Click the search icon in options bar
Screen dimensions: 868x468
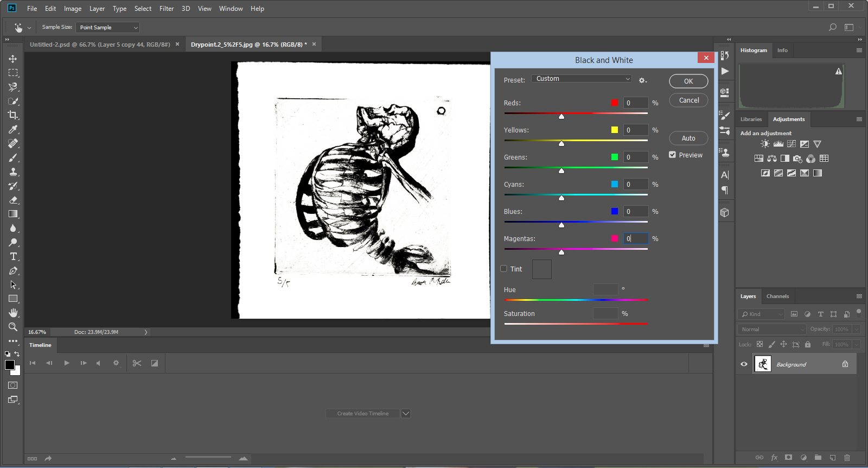pos(833,27)
